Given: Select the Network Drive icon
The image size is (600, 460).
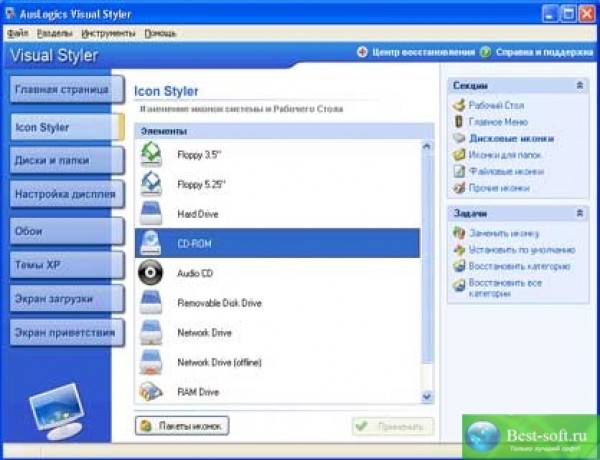Looking at the screenshot, I should (x=151, y=332).
